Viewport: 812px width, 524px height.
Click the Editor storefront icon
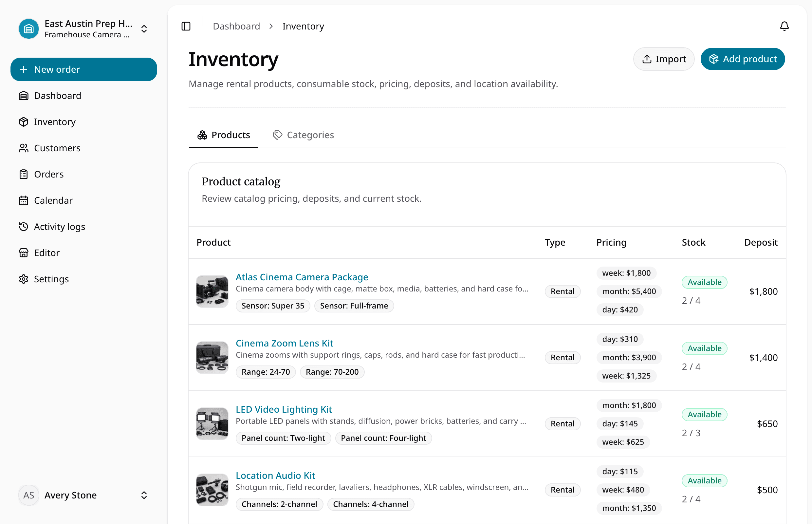(x=24, y=253)
